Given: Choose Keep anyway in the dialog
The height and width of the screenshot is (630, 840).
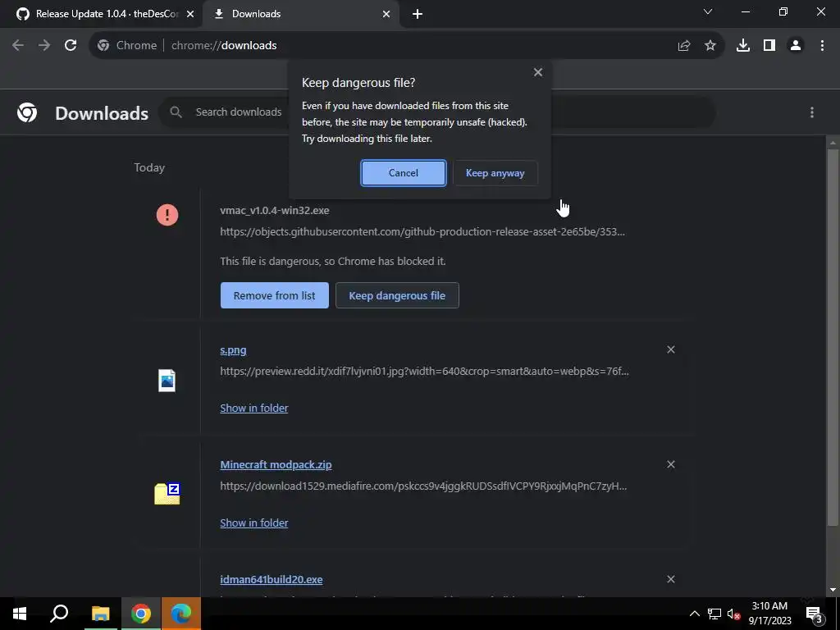Looking at the screenshot, I should [x=495, y=173].
